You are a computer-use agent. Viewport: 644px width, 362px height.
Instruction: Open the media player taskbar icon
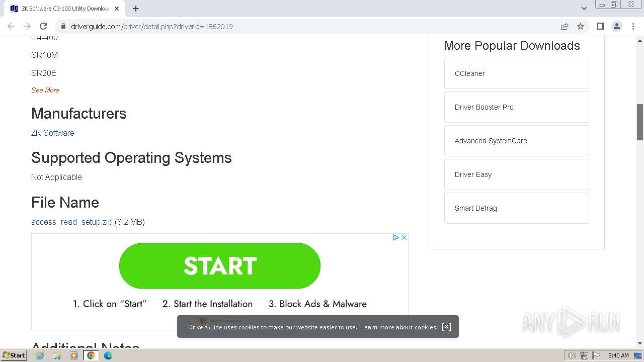tap(74, 355)
